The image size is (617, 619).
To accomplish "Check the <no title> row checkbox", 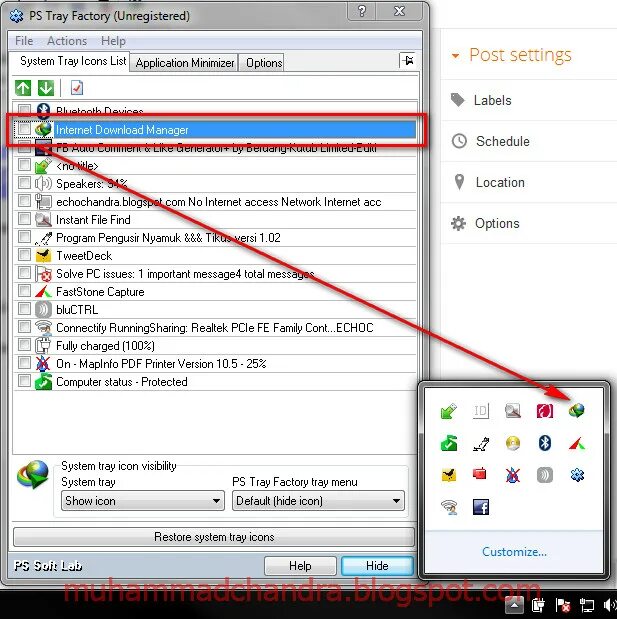I will click(x=24, y=164).
